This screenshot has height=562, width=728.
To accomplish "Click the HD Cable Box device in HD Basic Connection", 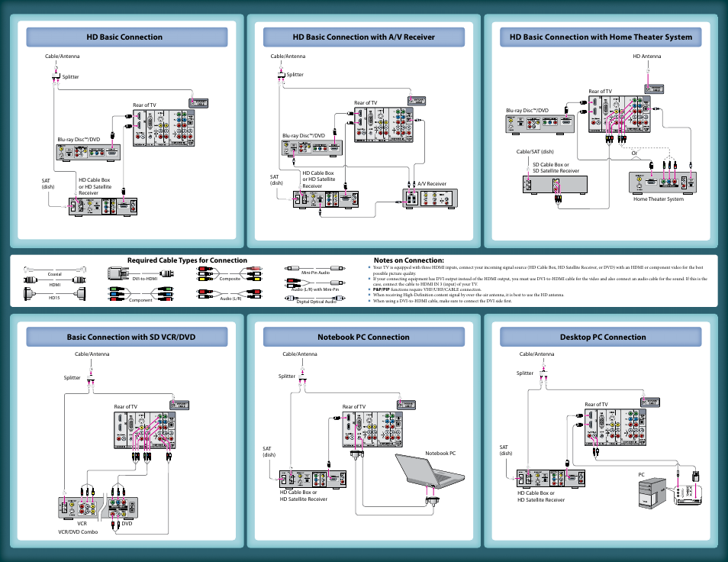I will pyautogui.click(x=103, y=206).
